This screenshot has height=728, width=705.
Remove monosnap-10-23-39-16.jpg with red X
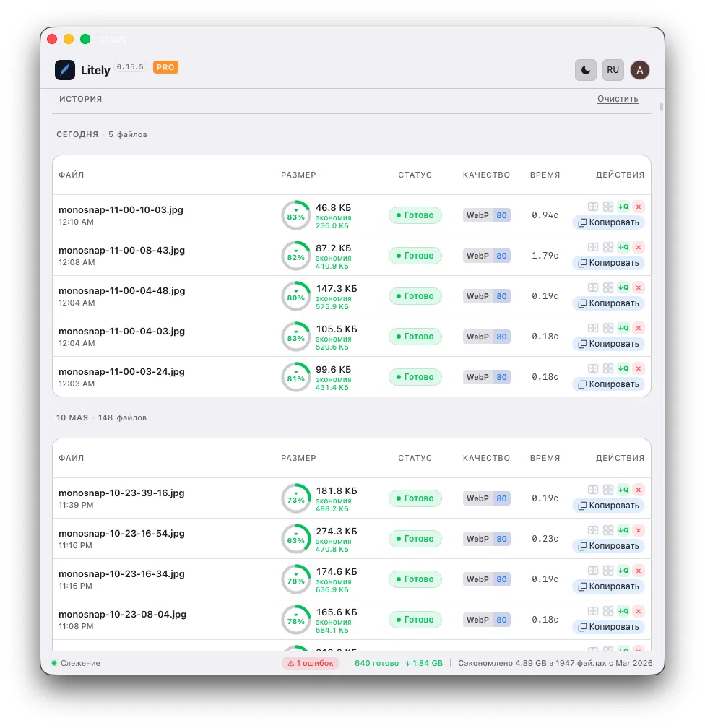click(x=639, y=490)
